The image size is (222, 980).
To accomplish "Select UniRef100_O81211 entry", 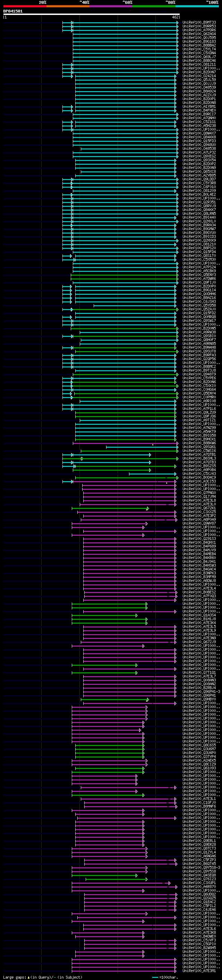I will [x=199, y=64].
